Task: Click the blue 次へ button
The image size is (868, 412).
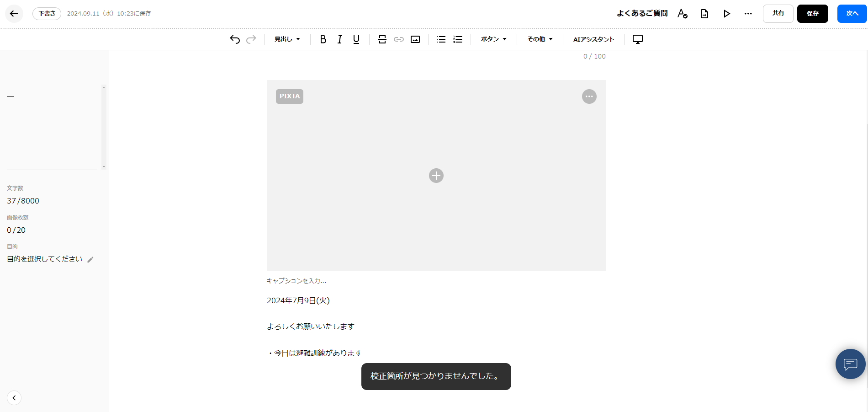Action: tap(852, 14)
